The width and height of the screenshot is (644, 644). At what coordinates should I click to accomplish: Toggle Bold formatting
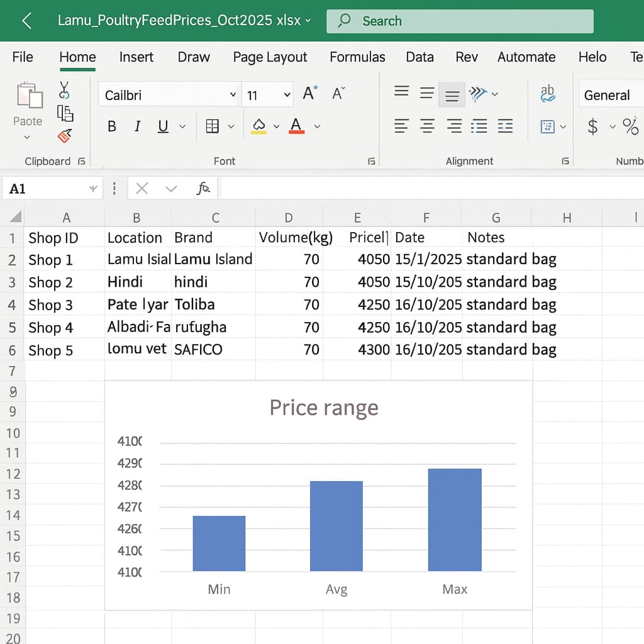(x=112, y=126)
